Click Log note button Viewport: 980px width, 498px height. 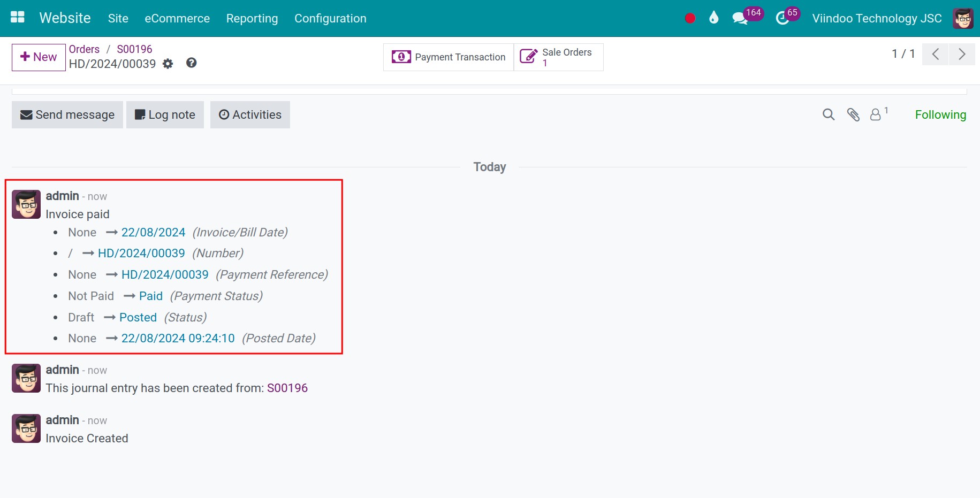[165, 114]
